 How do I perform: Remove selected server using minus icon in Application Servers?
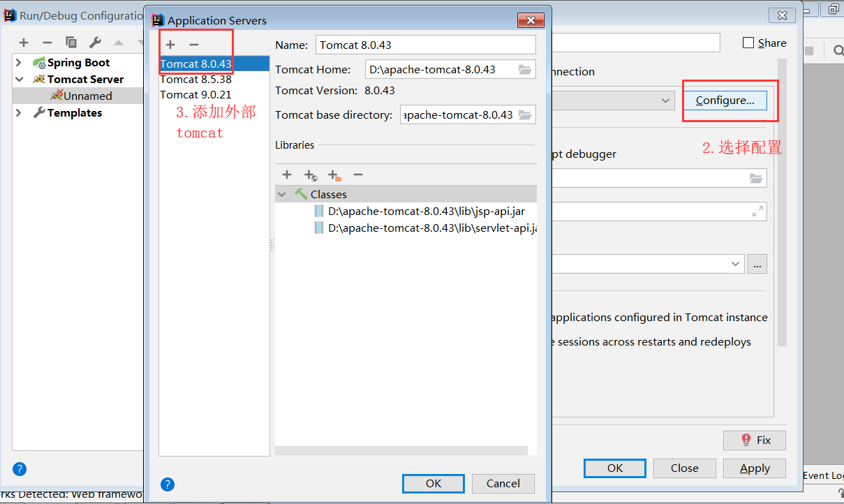click(194, 45)
